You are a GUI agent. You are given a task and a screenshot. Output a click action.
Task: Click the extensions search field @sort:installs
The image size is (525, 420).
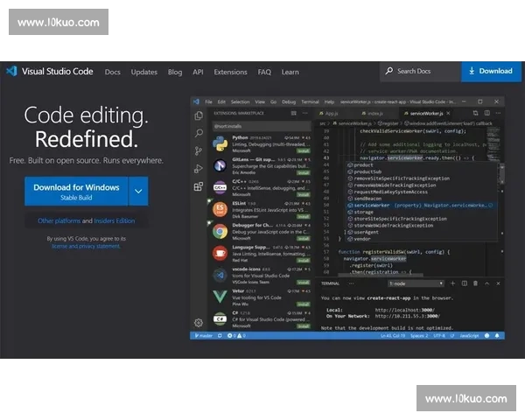point(262,126)
